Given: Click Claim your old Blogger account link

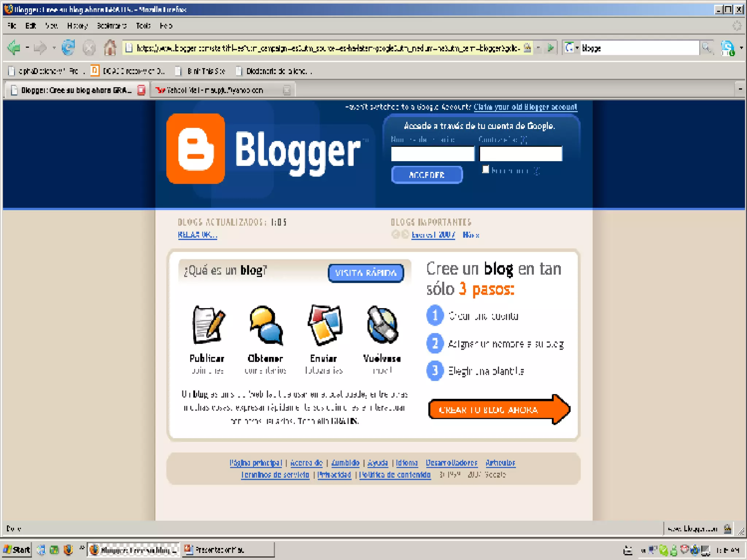Looking at the screenshot, I should click(x=525, y=107).
